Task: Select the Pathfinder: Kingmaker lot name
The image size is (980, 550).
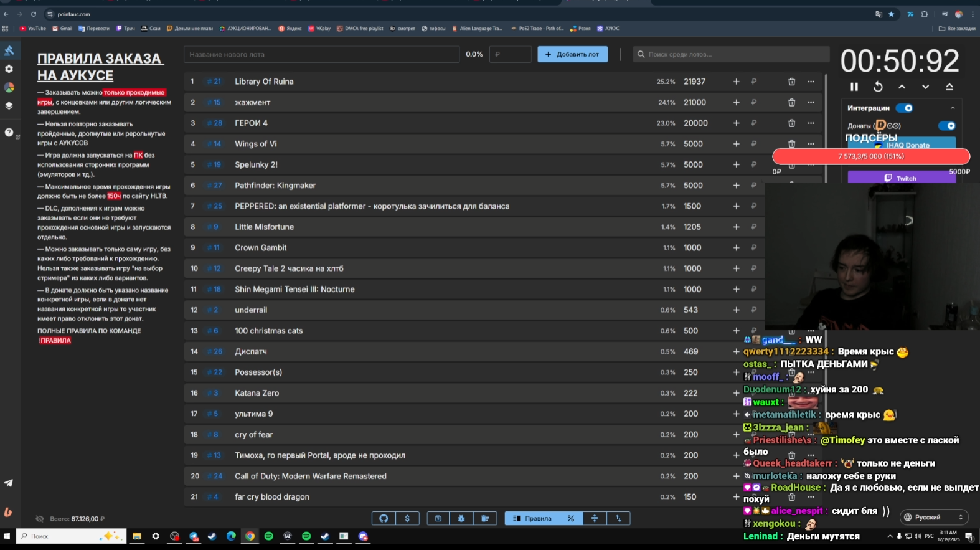Action: [275, 186]
